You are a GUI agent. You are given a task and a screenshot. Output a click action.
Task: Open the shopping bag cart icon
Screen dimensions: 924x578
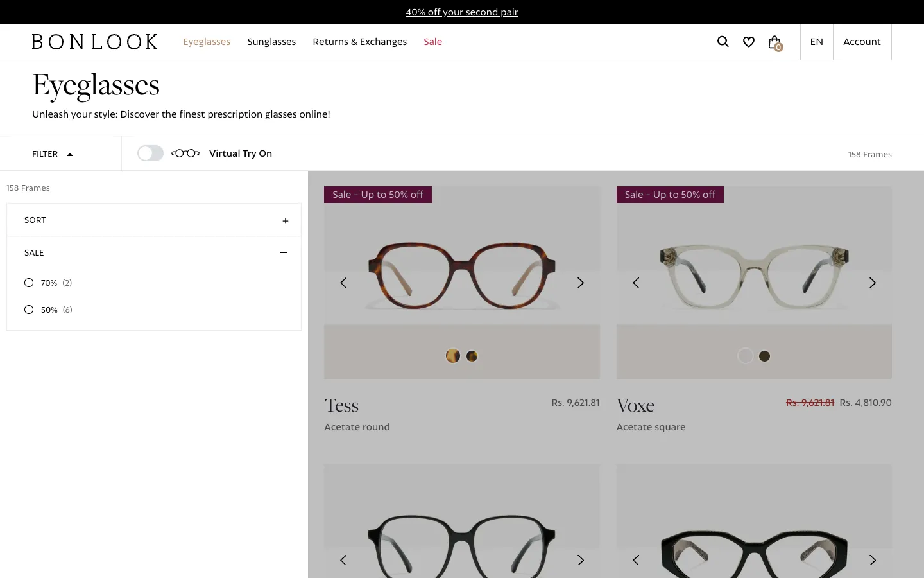[775, 42]
